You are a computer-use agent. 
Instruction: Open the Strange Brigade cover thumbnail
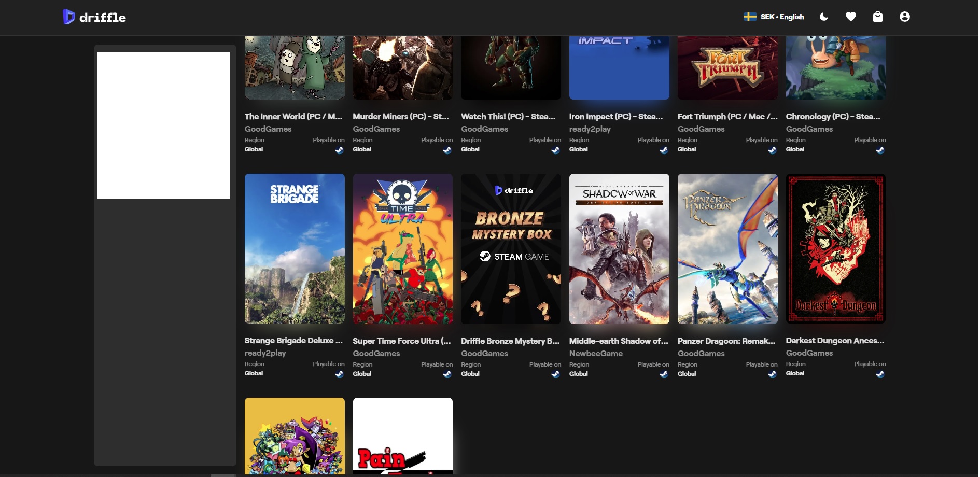click(295, 248)
